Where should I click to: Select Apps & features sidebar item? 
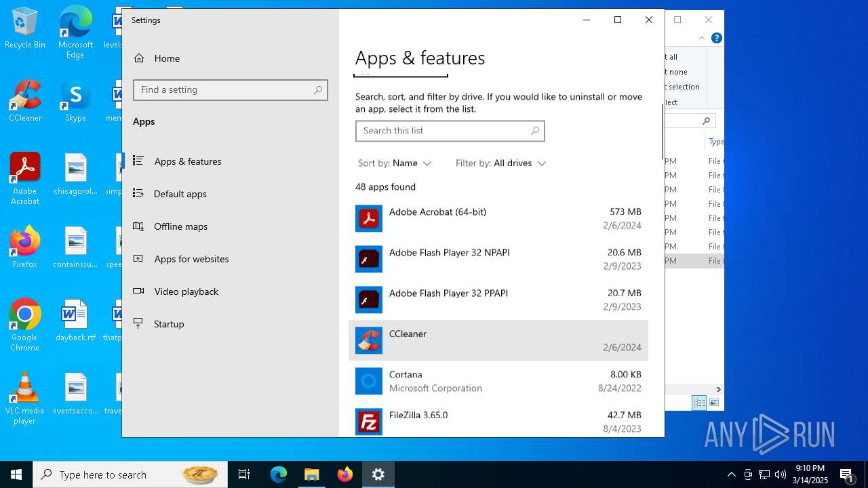point(231,161)
